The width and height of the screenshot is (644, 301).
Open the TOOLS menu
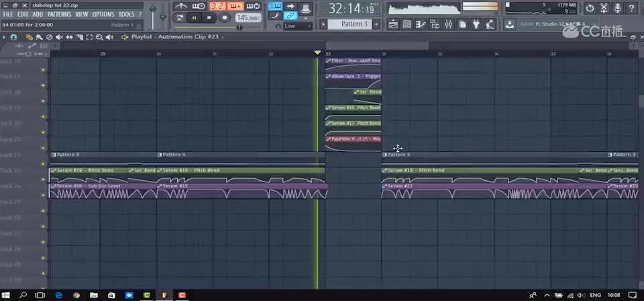[127, 14]
